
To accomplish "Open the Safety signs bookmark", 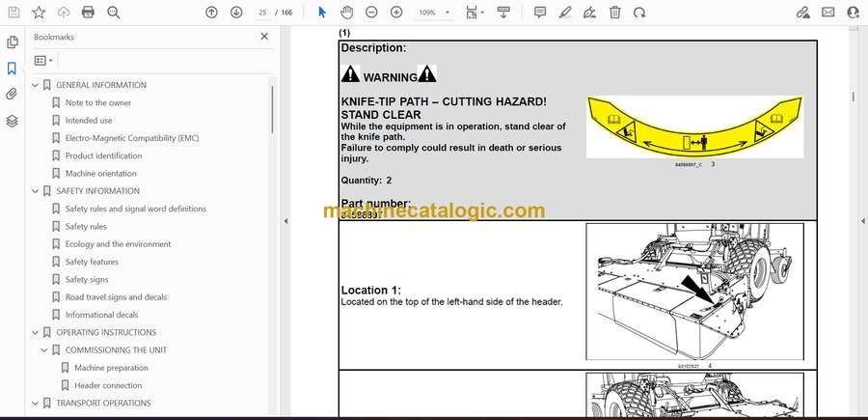I will coord(87,279).
